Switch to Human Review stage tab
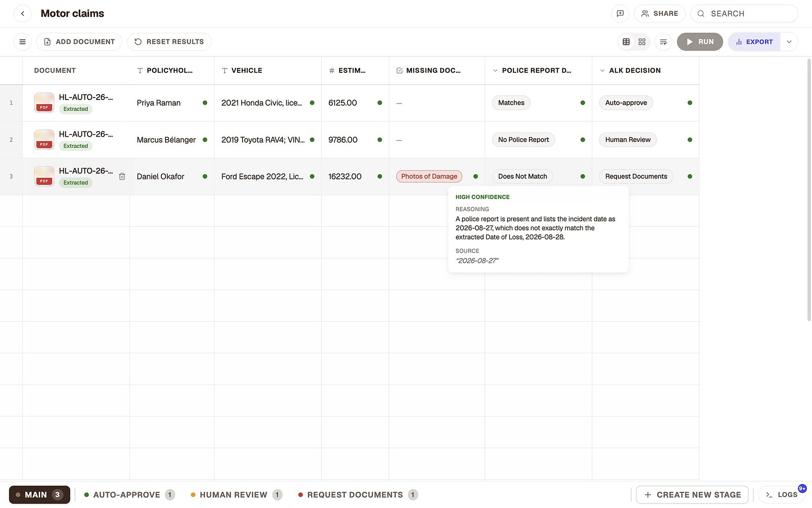 pos(236,494)
